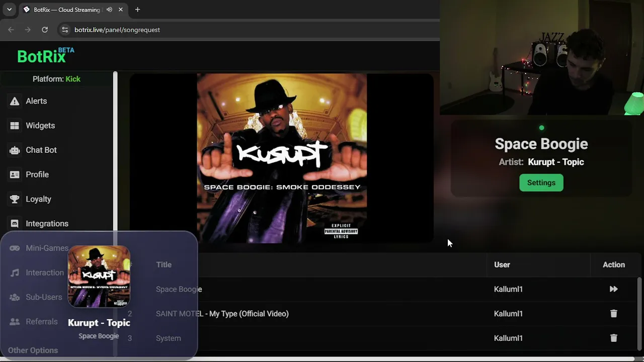Image resolution: width=644 pixels, height=362 pixels.
Task: Mute the BotRix tab audio
Action: pos(109,10)
